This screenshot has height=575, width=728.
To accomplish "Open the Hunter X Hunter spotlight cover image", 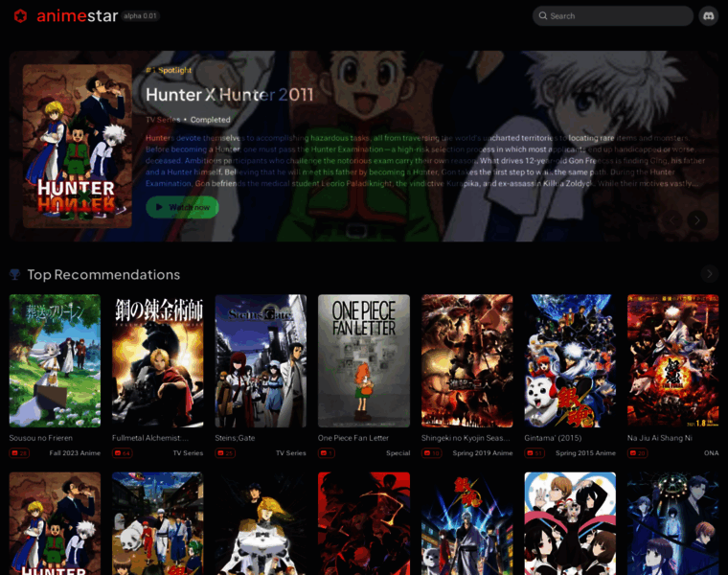I will click(x=78, y=146).
